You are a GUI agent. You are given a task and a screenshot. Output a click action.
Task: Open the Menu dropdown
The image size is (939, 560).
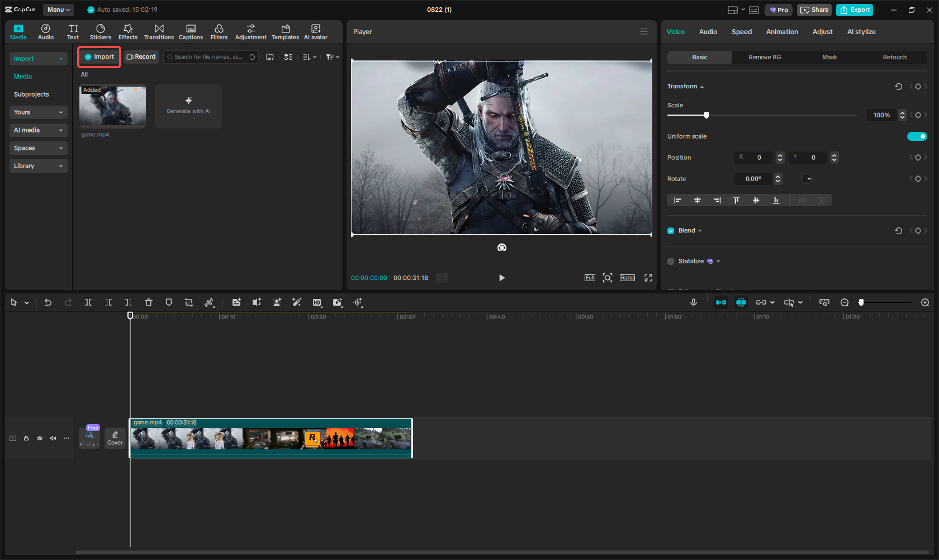(x=59, y=10)
